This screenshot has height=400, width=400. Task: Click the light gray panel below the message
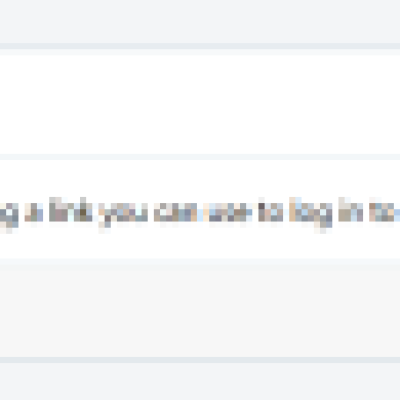pyautogui.click(x=200, y=311)
